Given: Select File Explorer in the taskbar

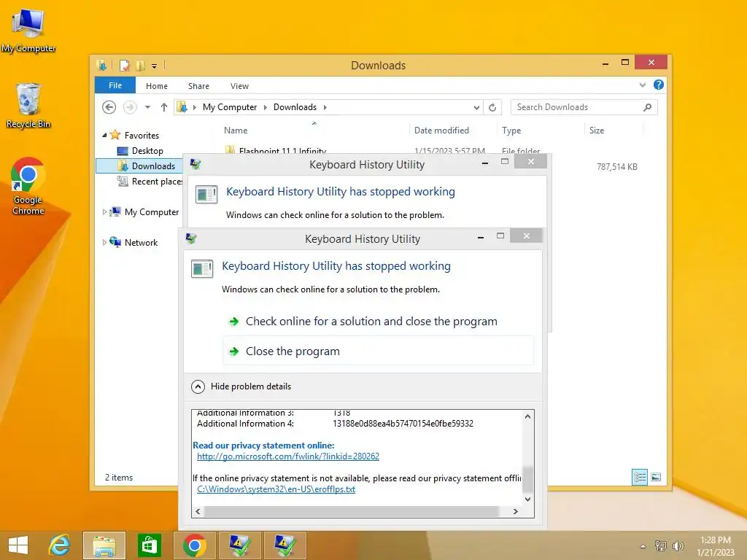Looking at the screenshot, I should (x=104, y=545).
